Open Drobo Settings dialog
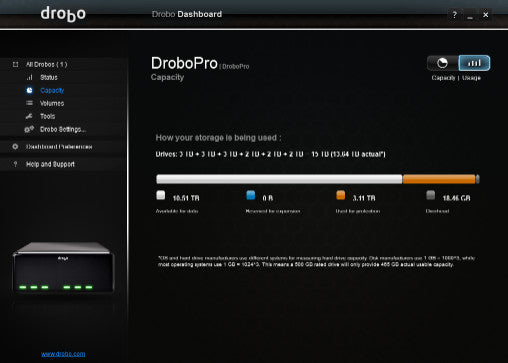Image resolution: width=508 pixels, height=363 pixels. click(x=63, y=129)
